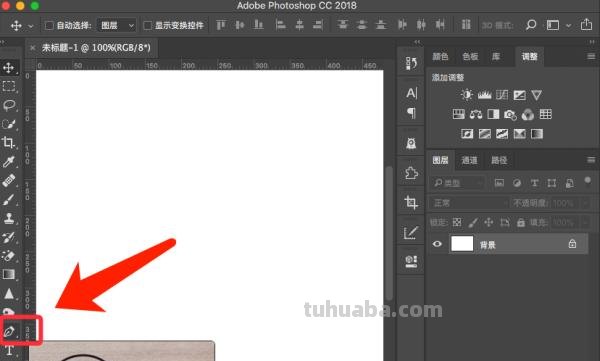The height and width of the screenshot is (361, 600).
Task: Toggle lock position
Action: (x=489, y=222)
